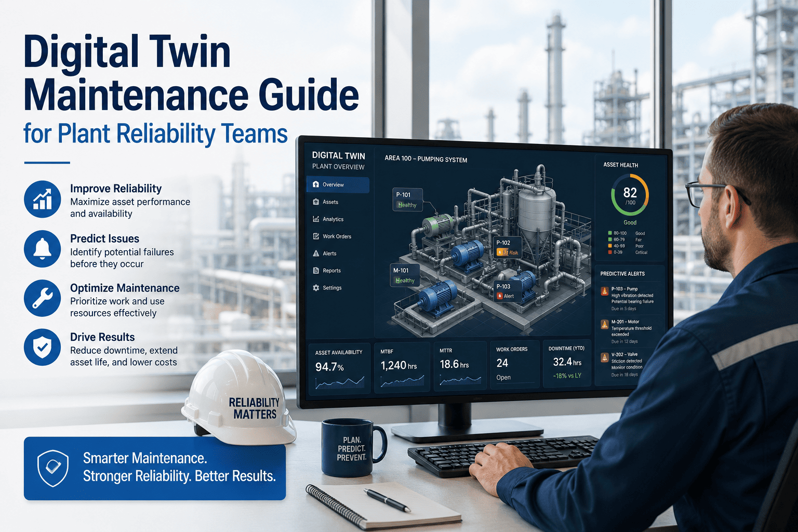The image size is (798, 532).
Task: Click the Analytics bar-chart icon
Action: [316, 219]
